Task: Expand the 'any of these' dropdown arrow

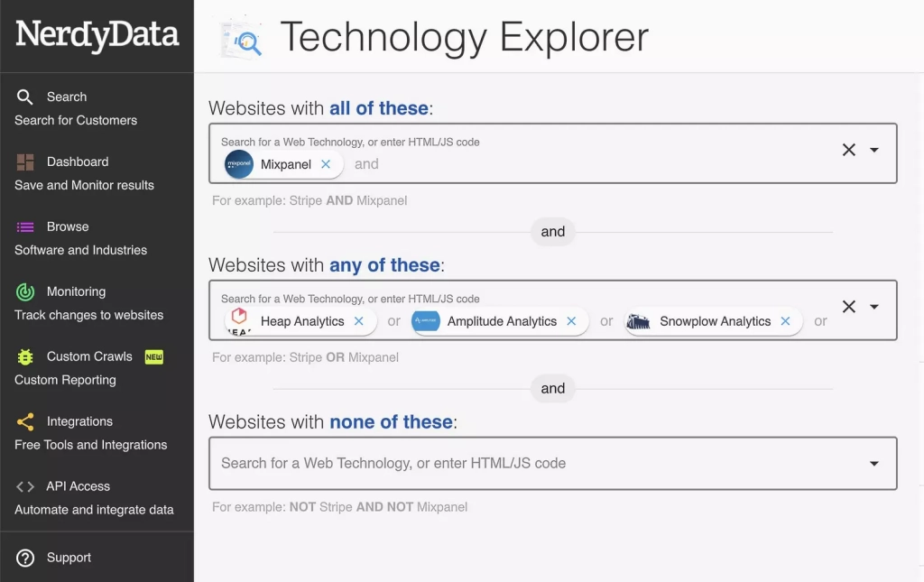Action: click(874, 306)
